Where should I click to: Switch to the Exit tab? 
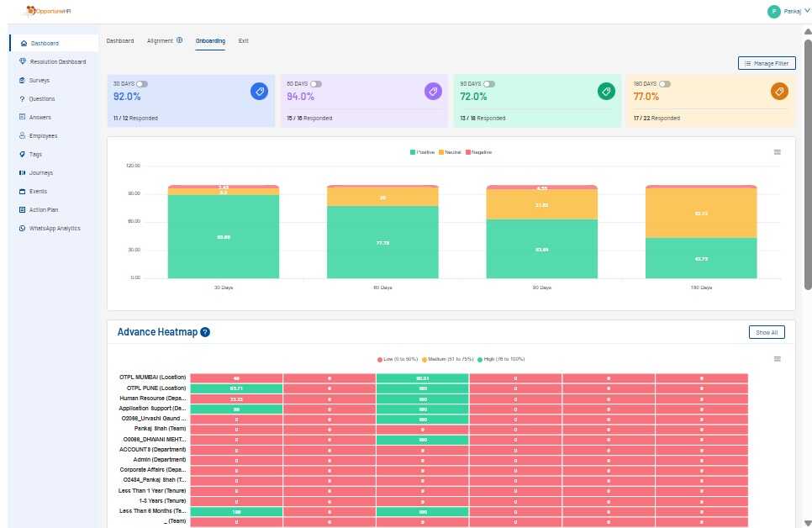[x=243, y=41]
